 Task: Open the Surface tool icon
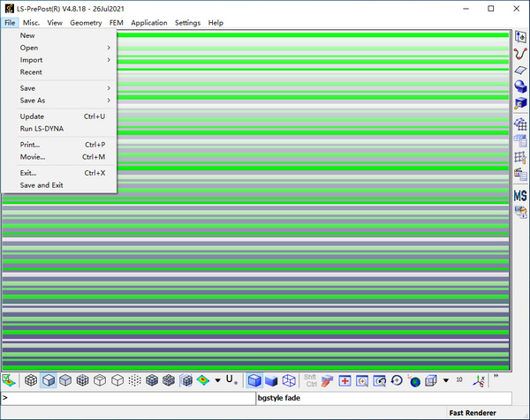click(x=520, y=71)
